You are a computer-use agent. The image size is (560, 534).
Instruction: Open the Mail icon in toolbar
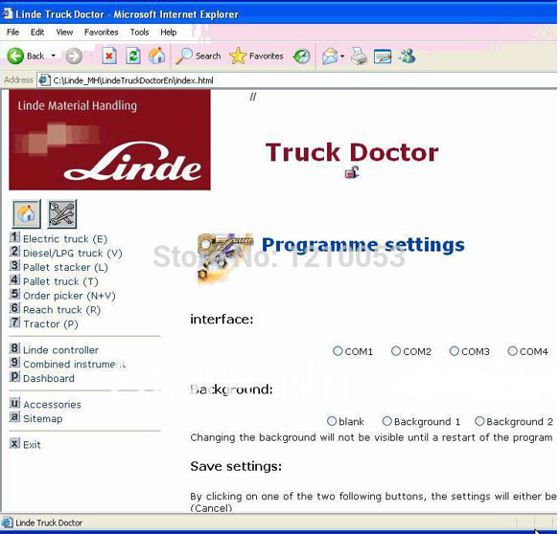tap(329, 56)
